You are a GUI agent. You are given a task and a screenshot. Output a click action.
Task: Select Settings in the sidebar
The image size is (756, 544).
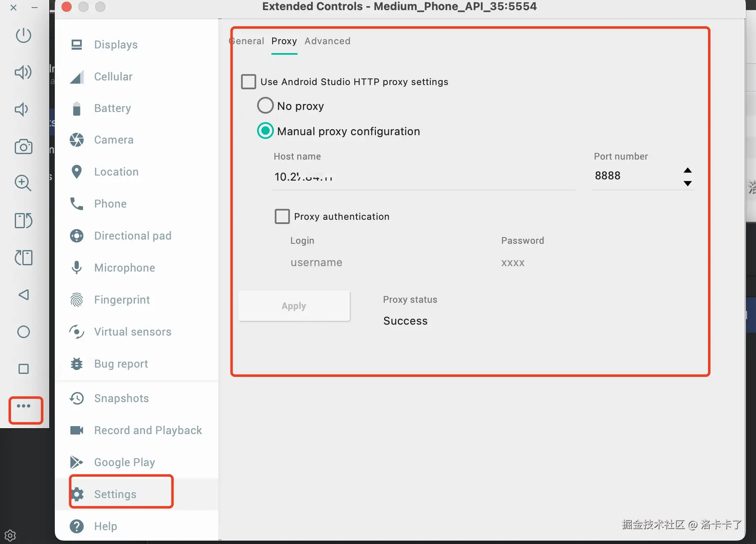coord(137,494)
